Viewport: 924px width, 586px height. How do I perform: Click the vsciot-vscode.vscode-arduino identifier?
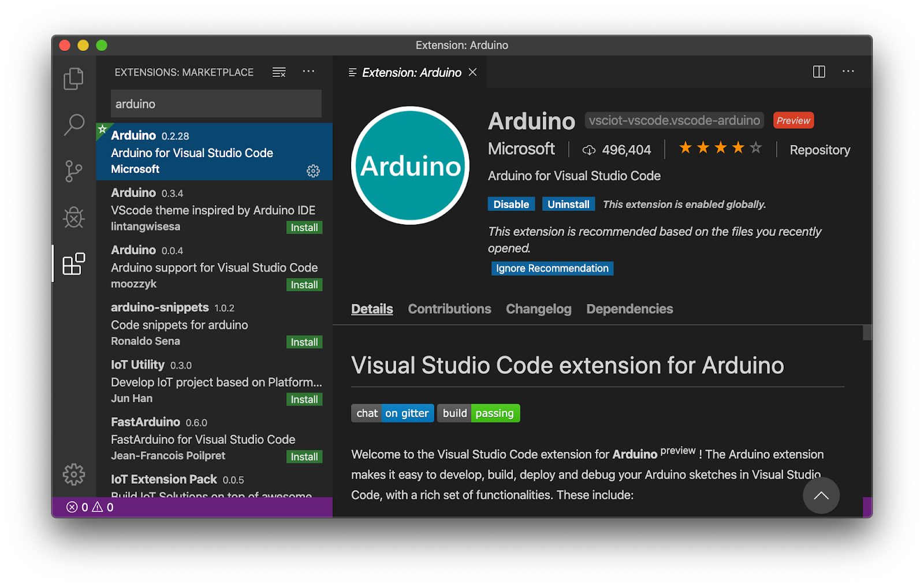pyautogui.click(x=674, y=120)
